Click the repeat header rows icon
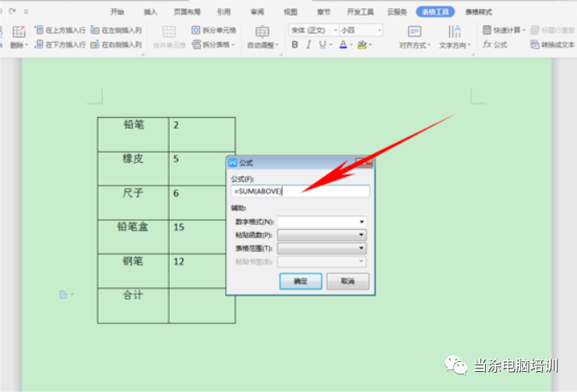Image resolution: width=577 pixels, height=392 pixels. click(x=534, y=30)
